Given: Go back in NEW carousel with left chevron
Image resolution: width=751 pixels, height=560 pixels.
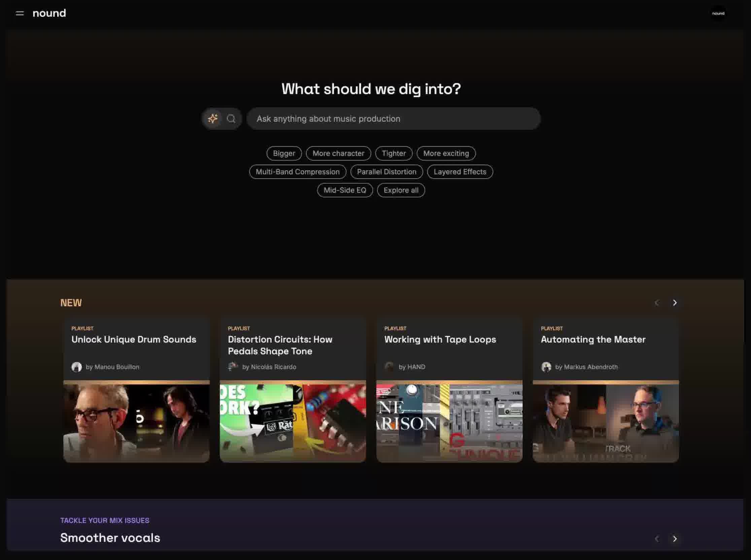Looking at the screenshot, I should click(x=657, y=303).
